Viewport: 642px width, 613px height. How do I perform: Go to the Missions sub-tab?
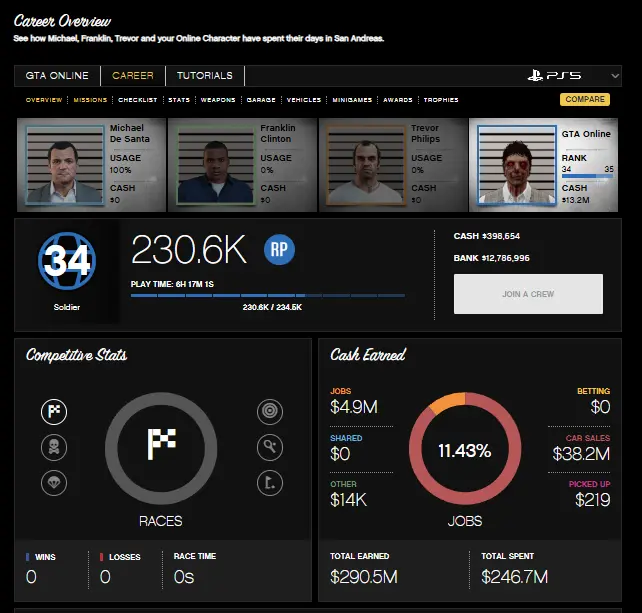(90, 100)
